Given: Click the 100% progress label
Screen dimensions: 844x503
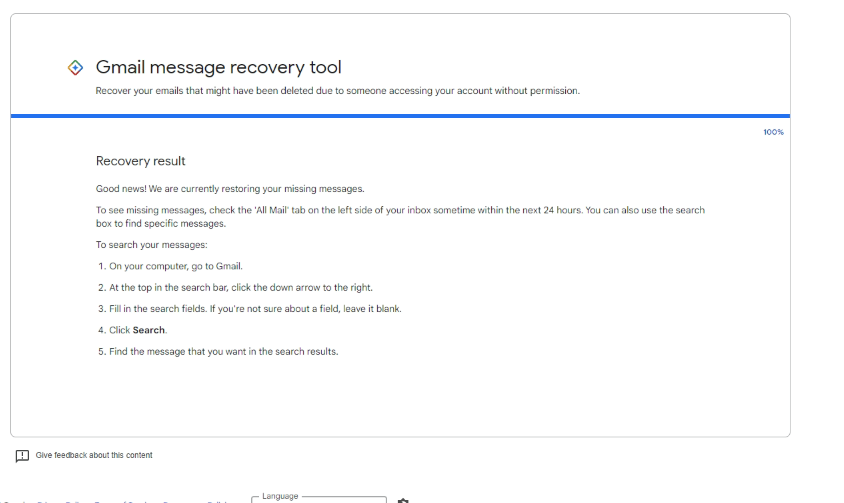Looking at the screenshot, I should (x=773, y=132).
